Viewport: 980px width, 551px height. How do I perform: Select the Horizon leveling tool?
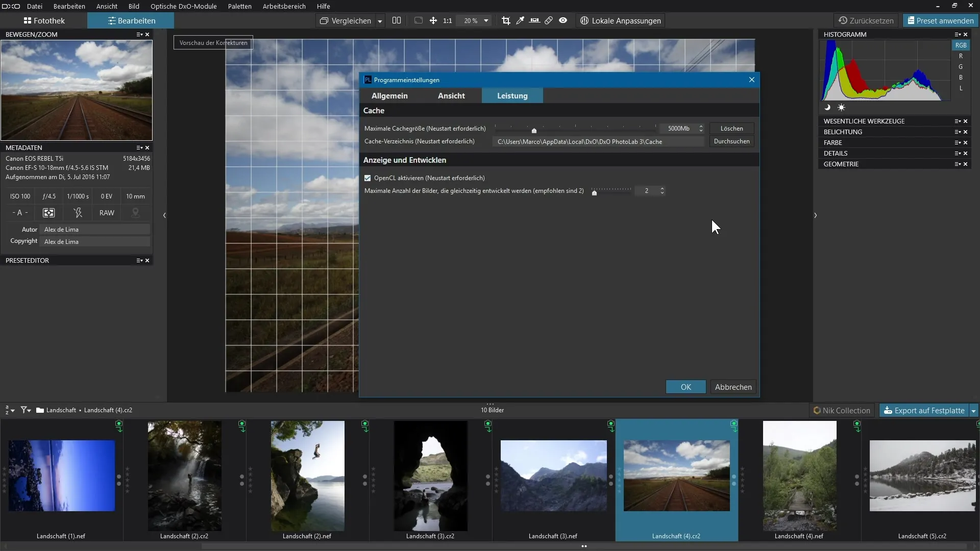point(534,20)
